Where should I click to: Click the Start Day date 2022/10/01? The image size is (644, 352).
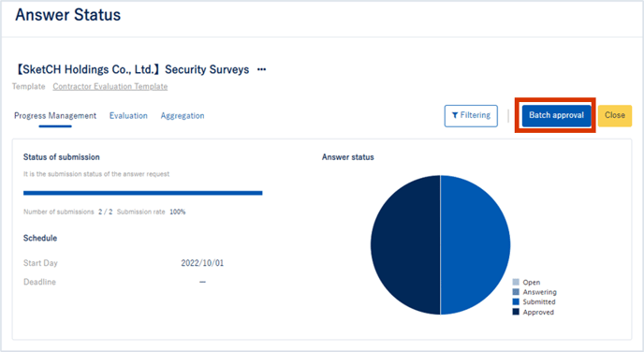(x=202, y=263)
